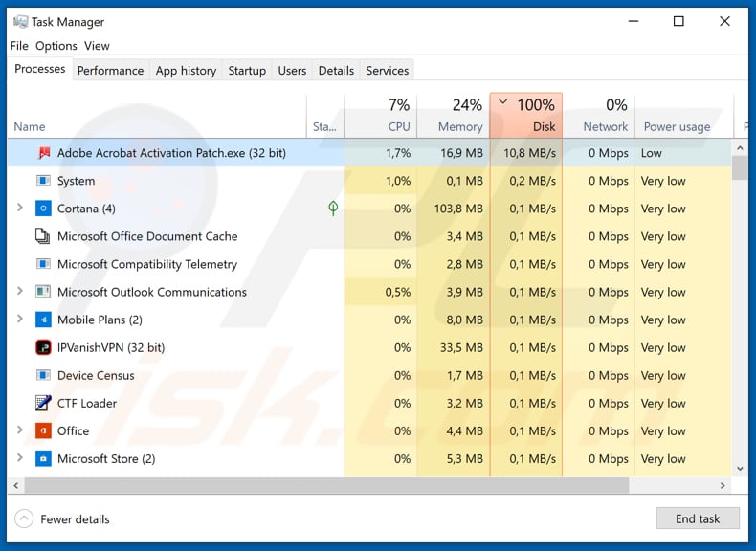This screenshot has width=756, height=551.
Task: Sort by the Memory column header
Action: 454,115
